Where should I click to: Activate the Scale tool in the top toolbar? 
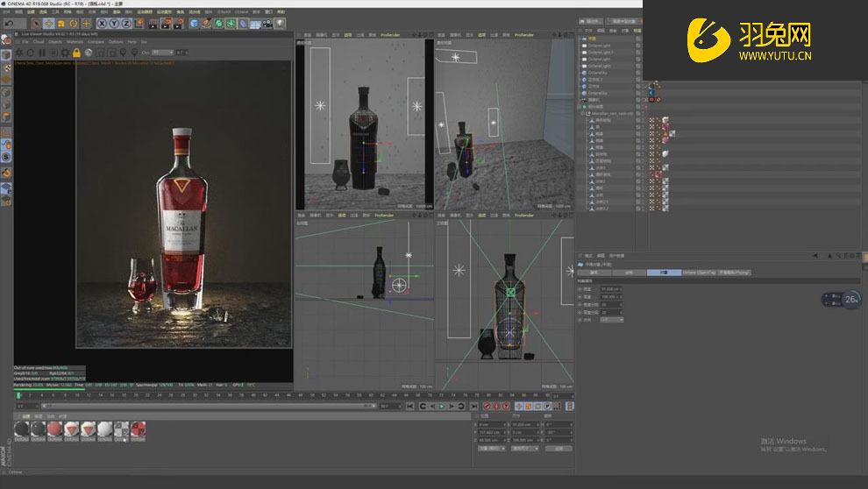click(x=60, y=24)
